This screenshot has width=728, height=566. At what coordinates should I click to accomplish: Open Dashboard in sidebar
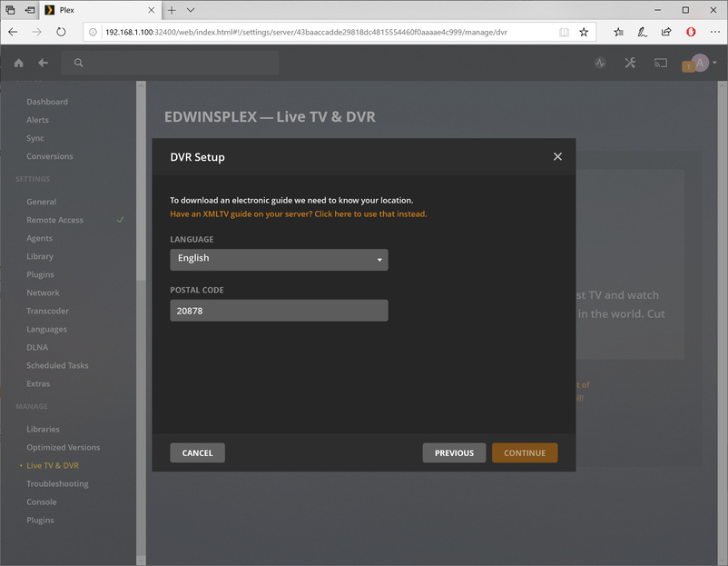(47, 102)
